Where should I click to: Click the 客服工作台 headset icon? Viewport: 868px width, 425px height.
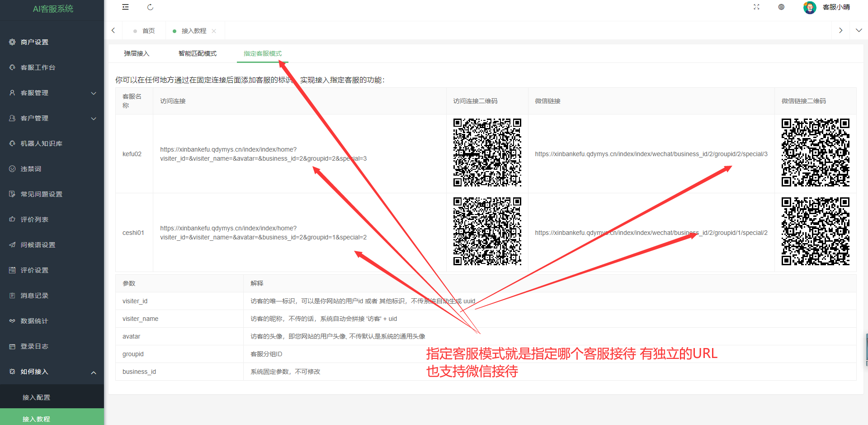click(12, 67)
